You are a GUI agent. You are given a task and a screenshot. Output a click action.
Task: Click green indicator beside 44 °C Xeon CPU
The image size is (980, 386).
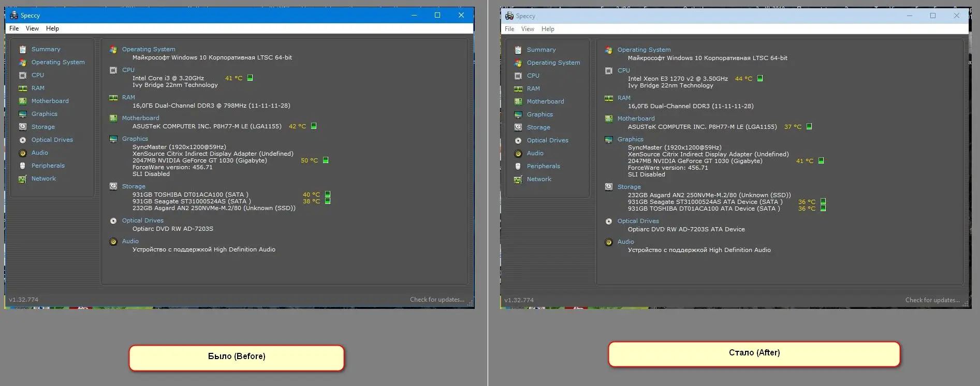760,79
